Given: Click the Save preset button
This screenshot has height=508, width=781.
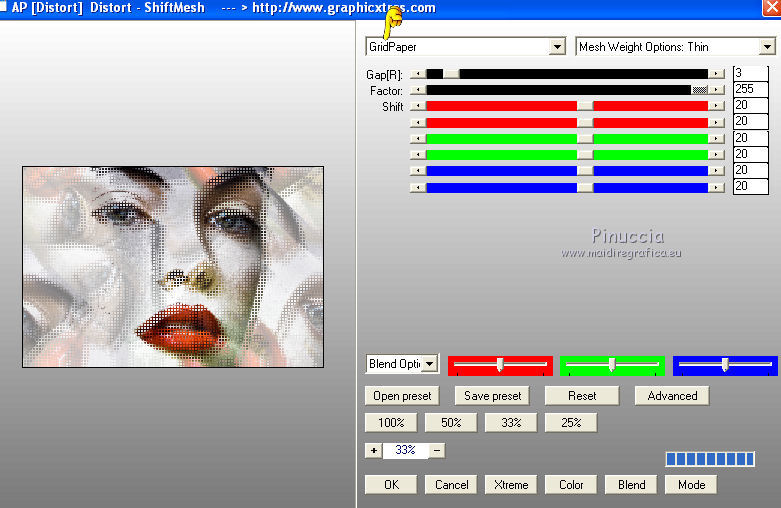Looking at the screenshot, I should coord(492,396).
